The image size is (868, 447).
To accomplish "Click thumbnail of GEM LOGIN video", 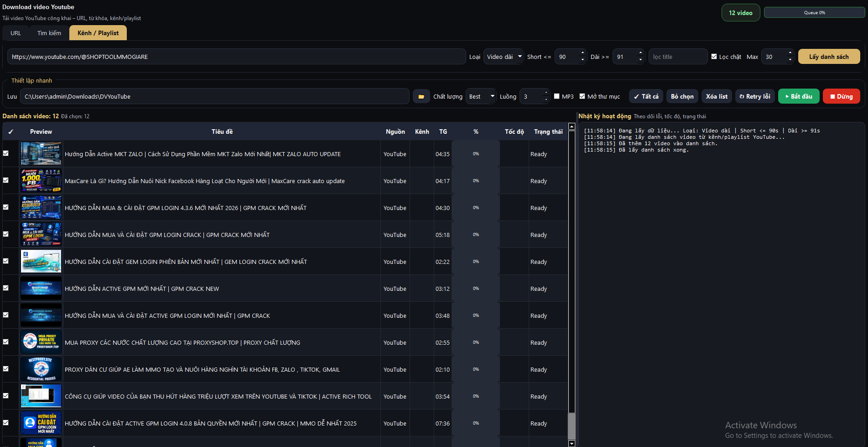I will tap(41, 261).
